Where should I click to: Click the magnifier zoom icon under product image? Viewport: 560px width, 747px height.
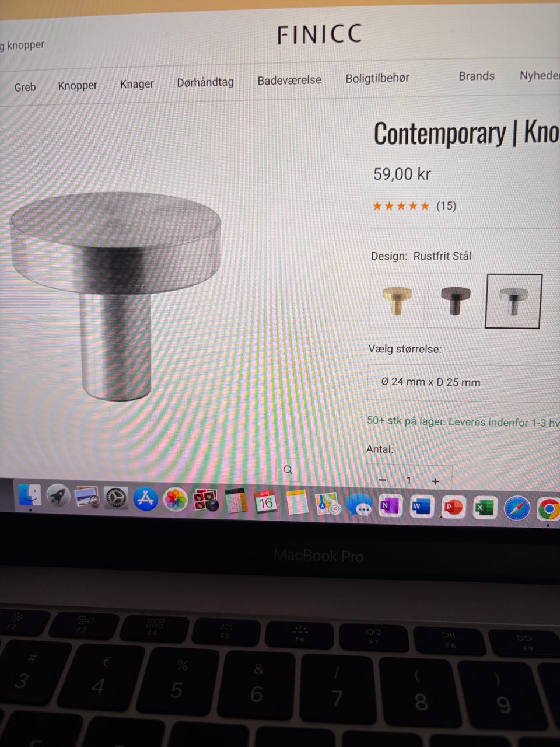pos(288,470)
